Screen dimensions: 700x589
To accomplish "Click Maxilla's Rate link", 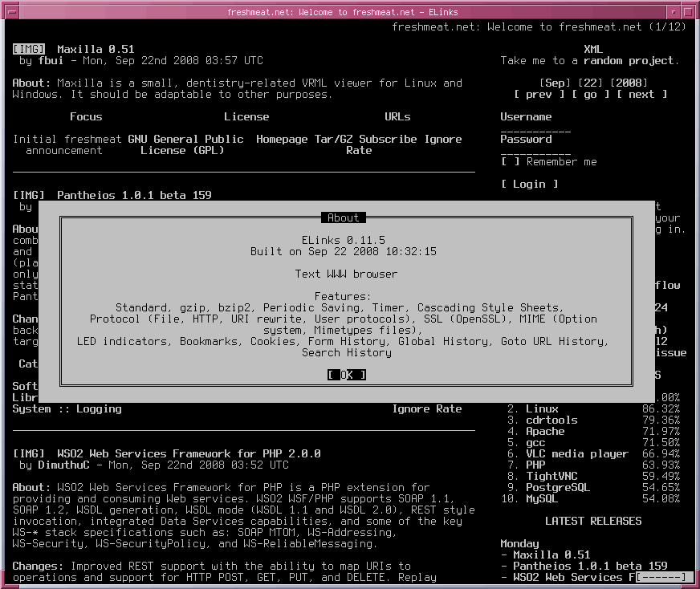I will click(359, 150).
